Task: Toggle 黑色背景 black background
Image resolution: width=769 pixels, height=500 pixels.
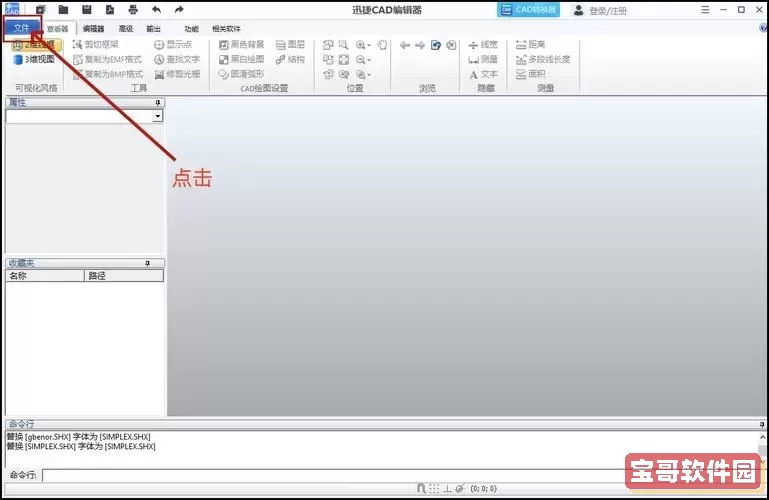Action: (241, 45)
